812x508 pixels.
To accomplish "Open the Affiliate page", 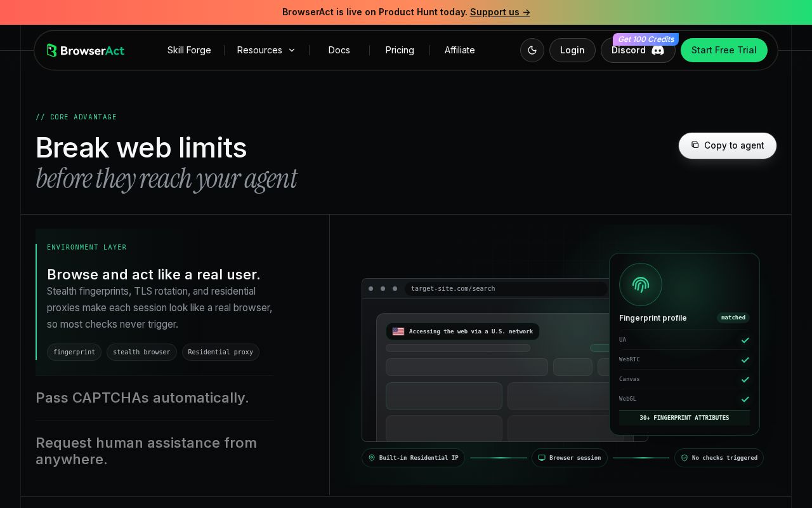I will [x=459, y=50].
